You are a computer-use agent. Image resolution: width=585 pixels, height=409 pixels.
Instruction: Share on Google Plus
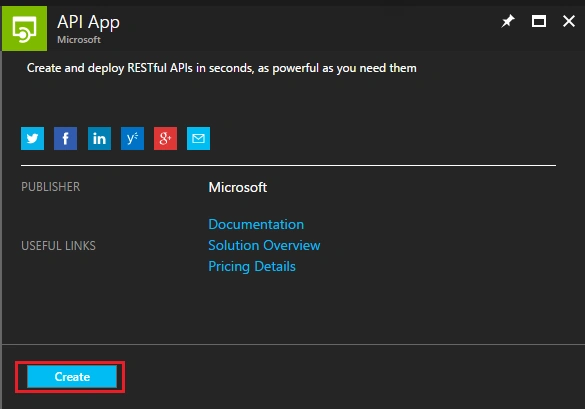pyautogui.click(x=165, y=138)
